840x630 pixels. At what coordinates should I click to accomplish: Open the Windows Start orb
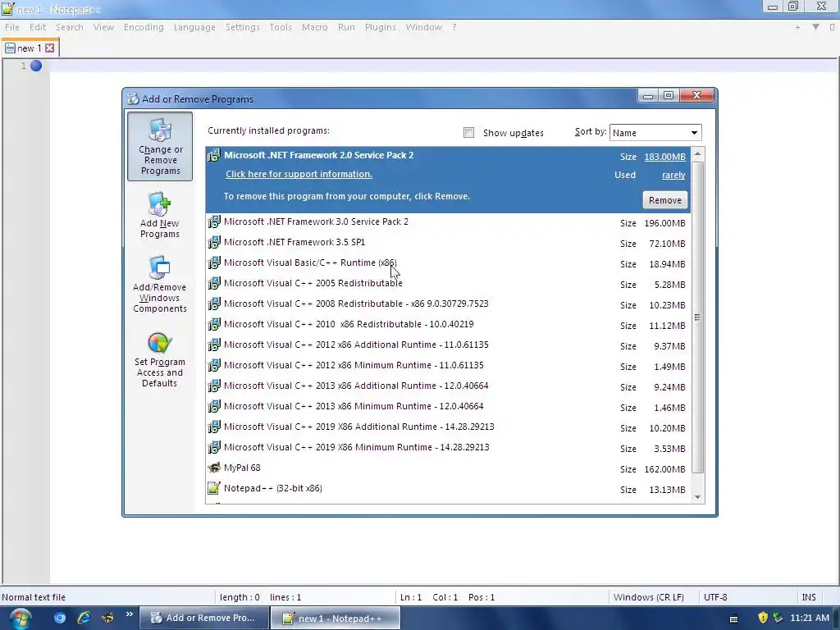(x=20, y=619)
